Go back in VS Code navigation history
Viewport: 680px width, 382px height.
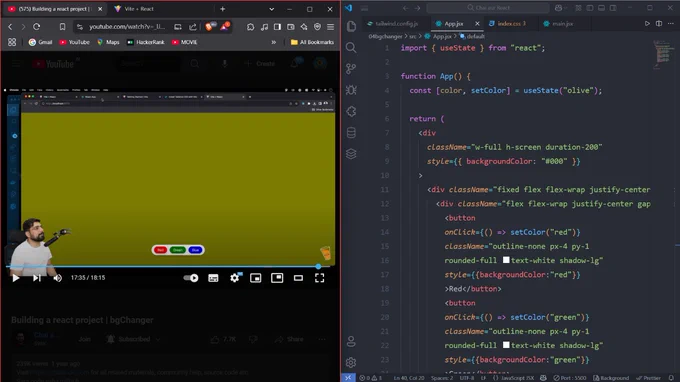tap(405, 8)
